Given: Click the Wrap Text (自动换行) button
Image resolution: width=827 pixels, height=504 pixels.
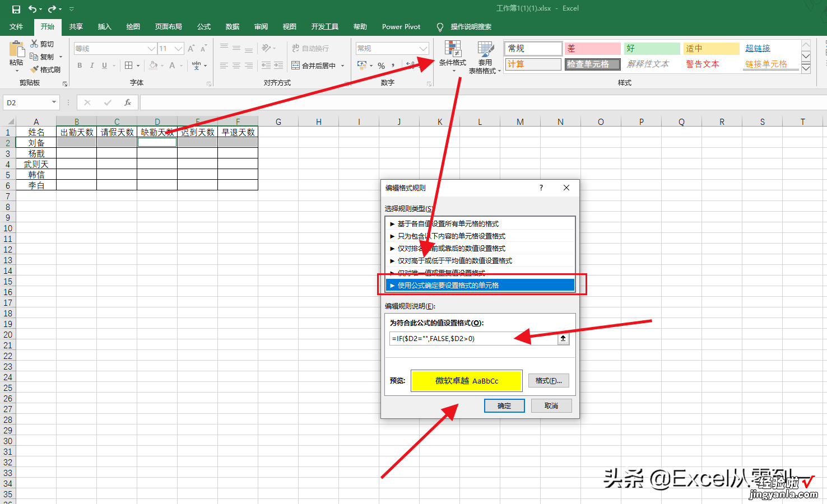Looking at the screenshot, I should click(310, 49).
